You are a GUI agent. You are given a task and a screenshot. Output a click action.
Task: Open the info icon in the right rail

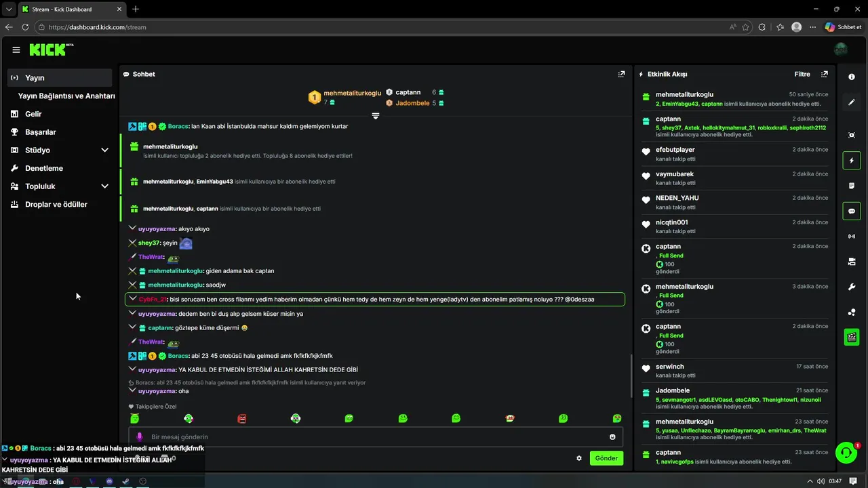(852, 77)
